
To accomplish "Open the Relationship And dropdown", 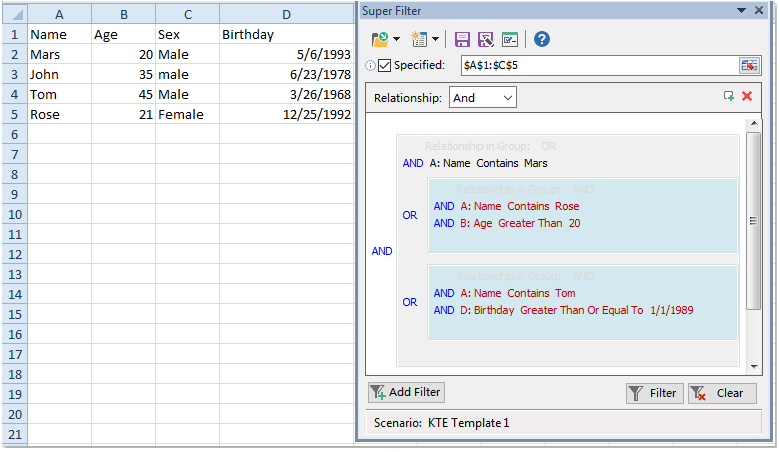I will (483, 97).
